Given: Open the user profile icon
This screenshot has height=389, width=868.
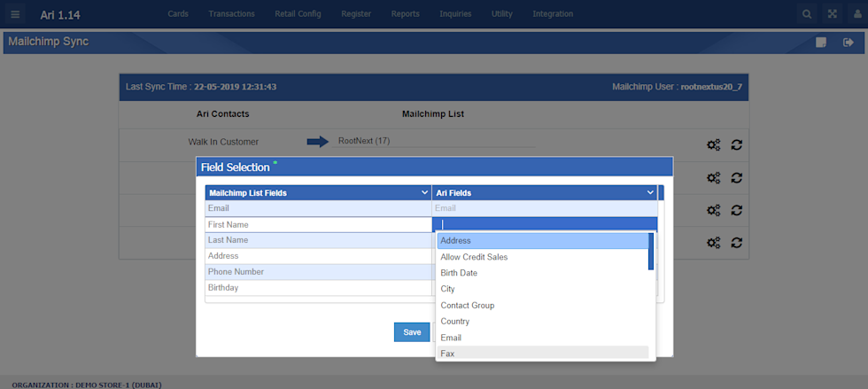Looking at the screenshot, I should click(856, 14).
